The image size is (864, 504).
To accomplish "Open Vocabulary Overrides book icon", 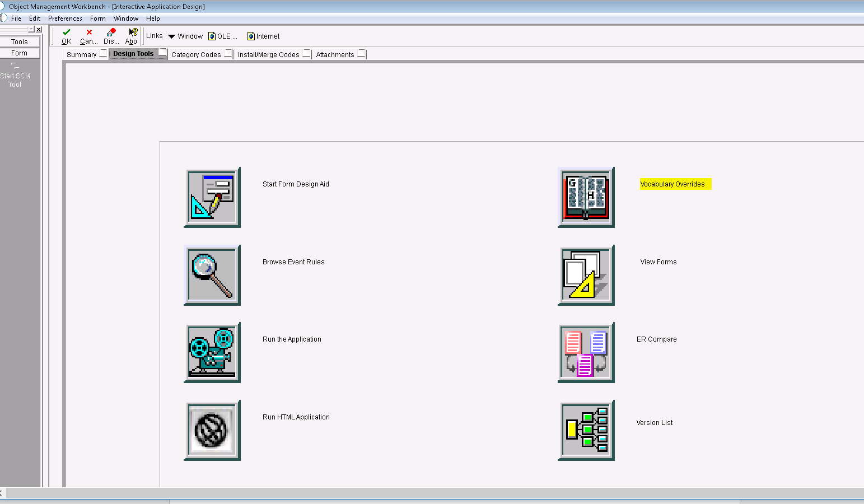I will pyautogui.click(x=586, y=197).
